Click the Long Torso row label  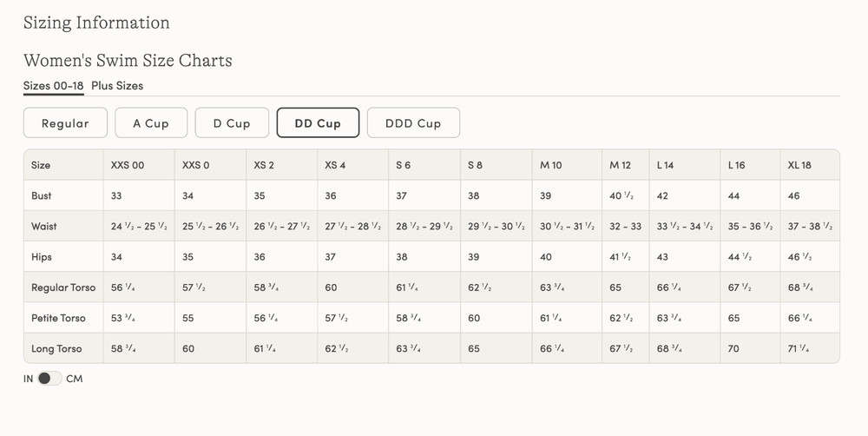(x=56, y=349)
